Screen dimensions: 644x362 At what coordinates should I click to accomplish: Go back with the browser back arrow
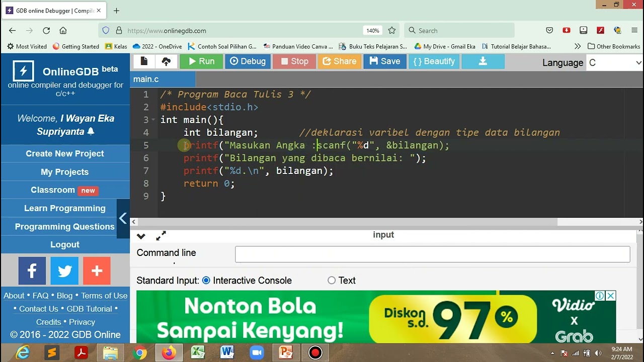[12, 30]
